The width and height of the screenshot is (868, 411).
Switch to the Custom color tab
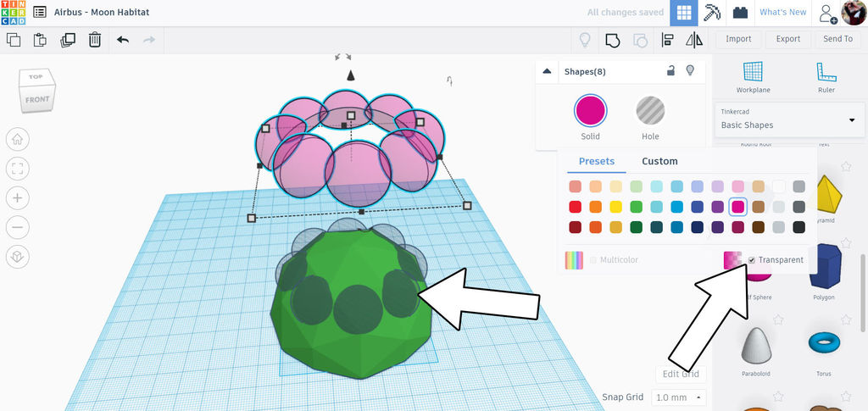tap(659, 161)
